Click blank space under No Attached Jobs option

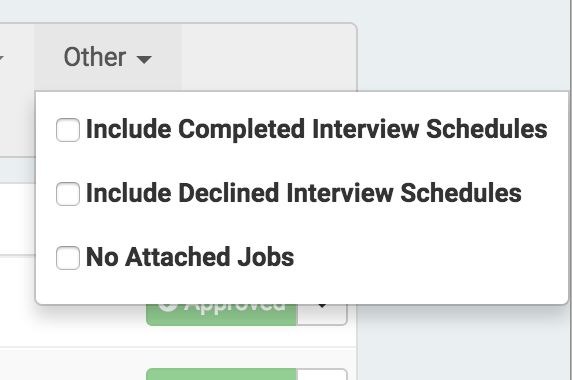301,288
